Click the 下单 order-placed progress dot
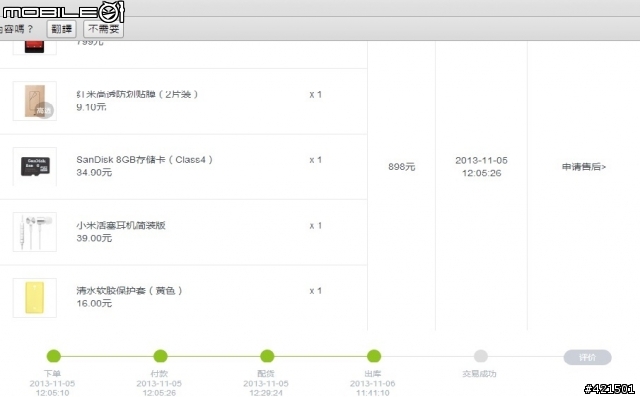 (53, 356)
